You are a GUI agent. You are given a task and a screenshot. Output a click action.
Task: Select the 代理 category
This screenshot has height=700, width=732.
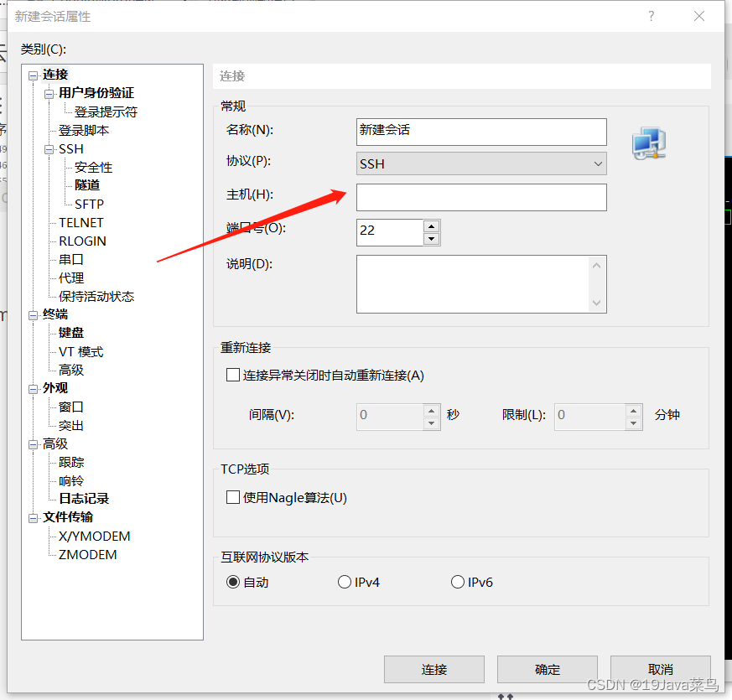70,277
